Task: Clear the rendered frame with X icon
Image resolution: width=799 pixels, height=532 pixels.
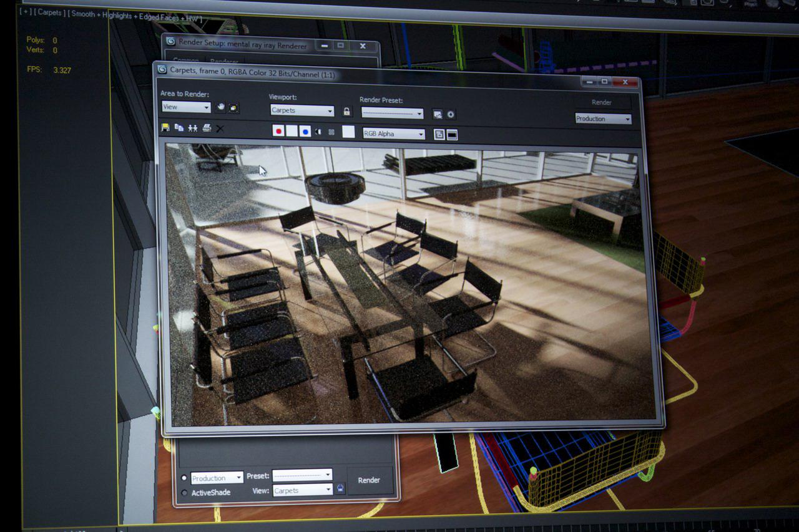Action: [x=220, y=128]
